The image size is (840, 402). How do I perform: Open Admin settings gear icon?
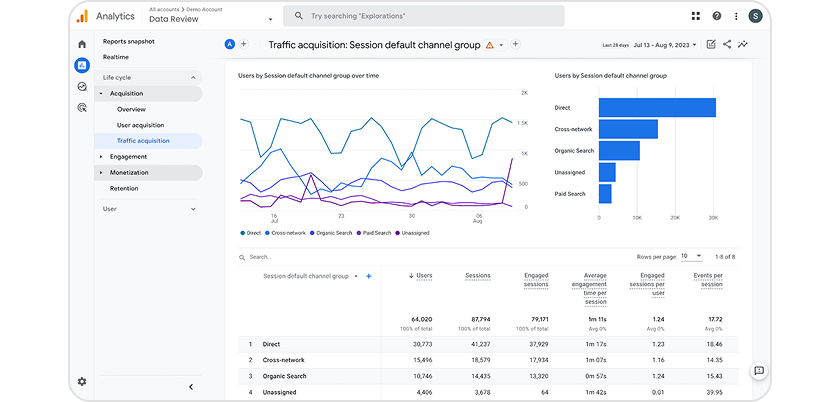(81, 381)
